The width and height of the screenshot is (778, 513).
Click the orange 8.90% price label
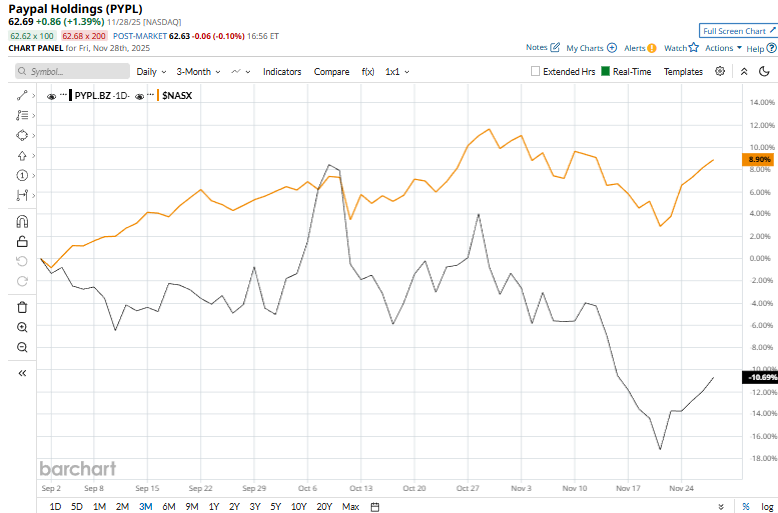tap(759, 160)
